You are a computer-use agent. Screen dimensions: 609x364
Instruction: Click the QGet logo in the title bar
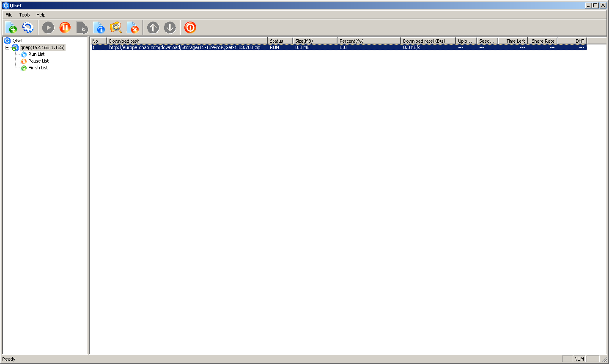(x=5, y=5)
